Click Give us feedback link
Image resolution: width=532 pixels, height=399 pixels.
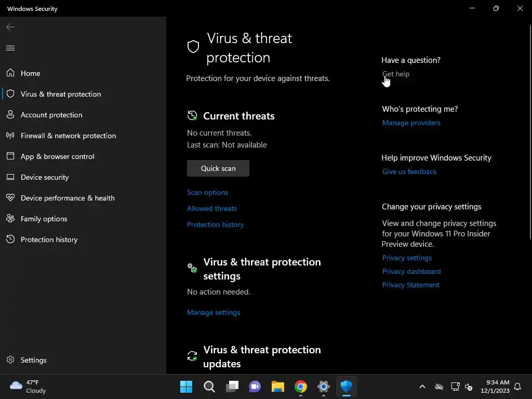[x=409, y=171]
